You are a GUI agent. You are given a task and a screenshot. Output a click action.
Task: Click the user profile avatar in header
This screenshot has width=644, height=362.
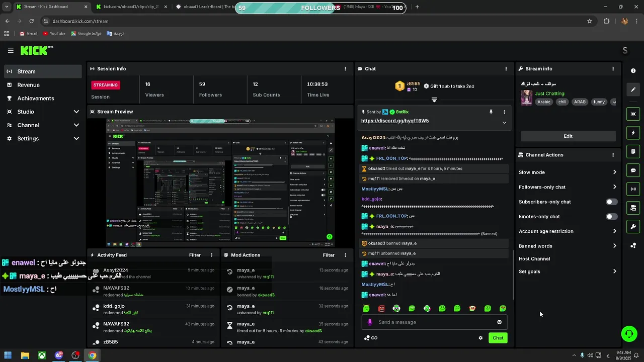click(625, 50)
